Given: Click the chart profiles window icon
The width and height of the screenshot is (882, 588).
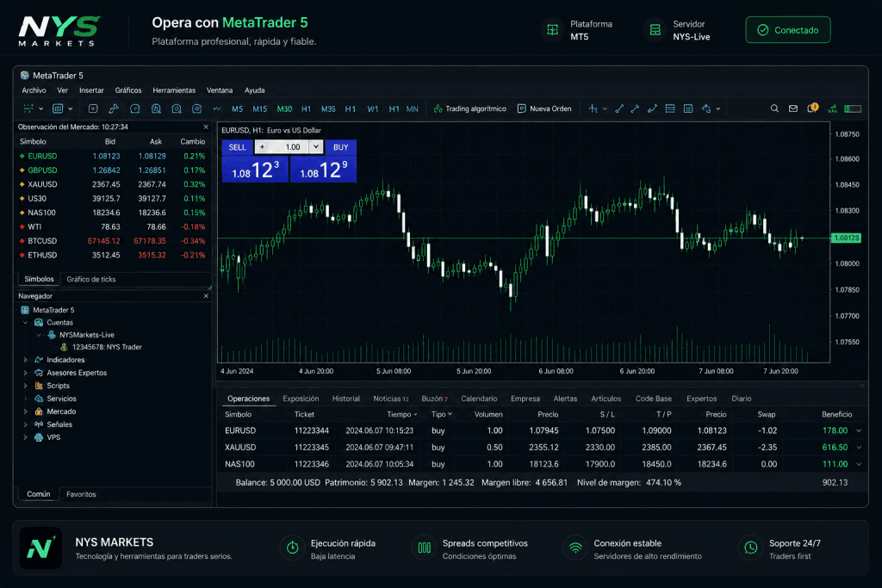Looking at the screenshot, I should (x=58, y=108).
